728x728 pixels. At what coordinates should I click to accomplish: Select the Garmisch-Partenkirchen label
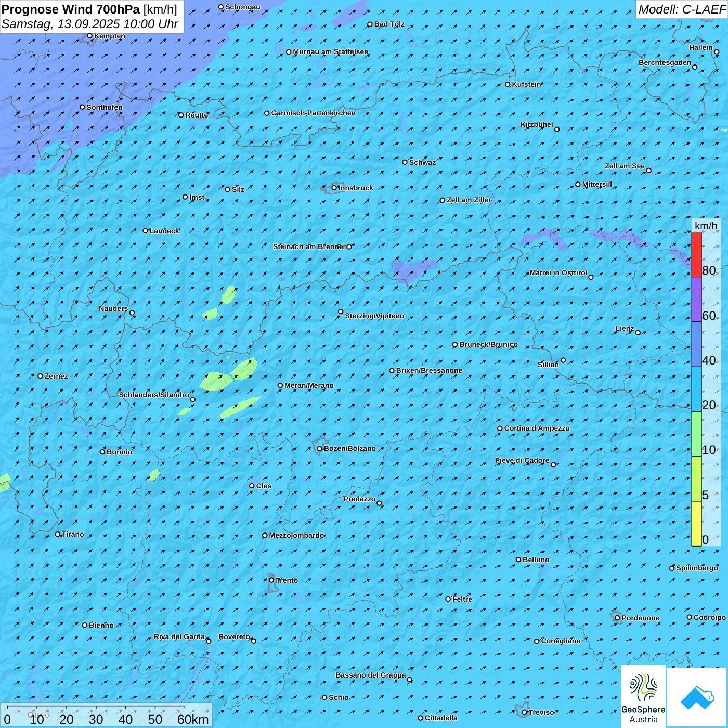point(313,113)
